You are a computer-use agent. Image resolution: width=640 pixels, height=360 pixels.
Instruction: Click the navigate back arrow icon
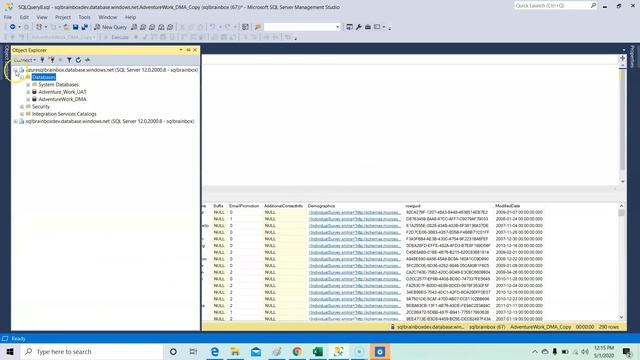coord(13,27)
